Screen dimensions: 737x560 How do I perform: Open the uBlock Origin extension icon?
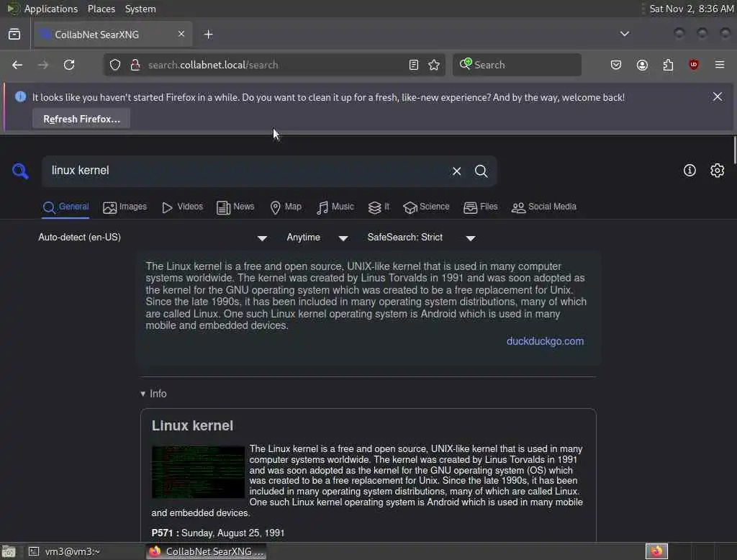[x=694, y=65]
